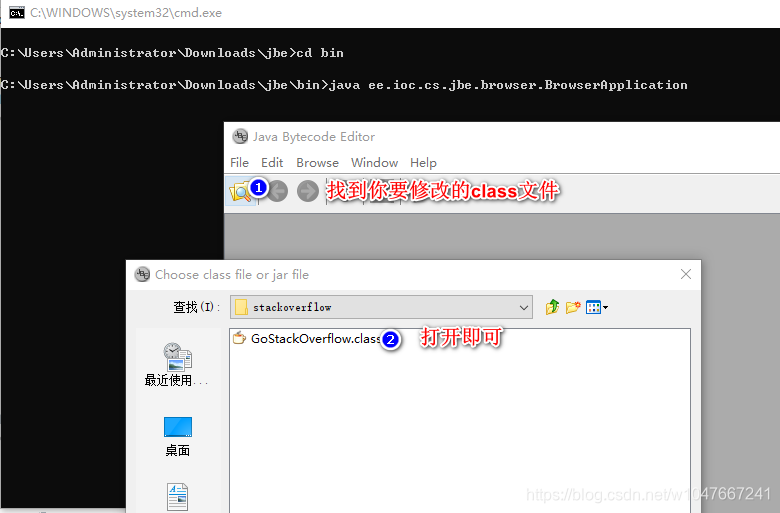The image size is (780, 513).
Task: Open the view options menu icon
Action: click(596, 307)
